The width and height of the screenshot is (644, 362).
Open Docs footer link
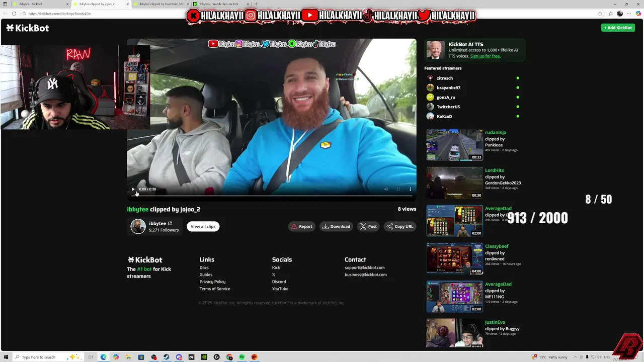pos(204,267)
